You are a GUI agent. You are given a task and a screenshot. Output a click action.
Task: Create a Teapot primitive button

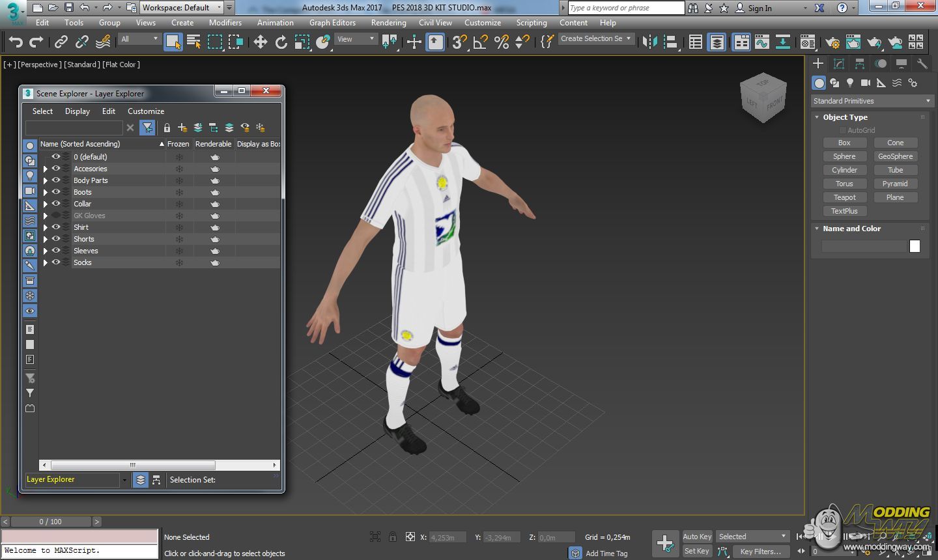click(x=844, y=197)
